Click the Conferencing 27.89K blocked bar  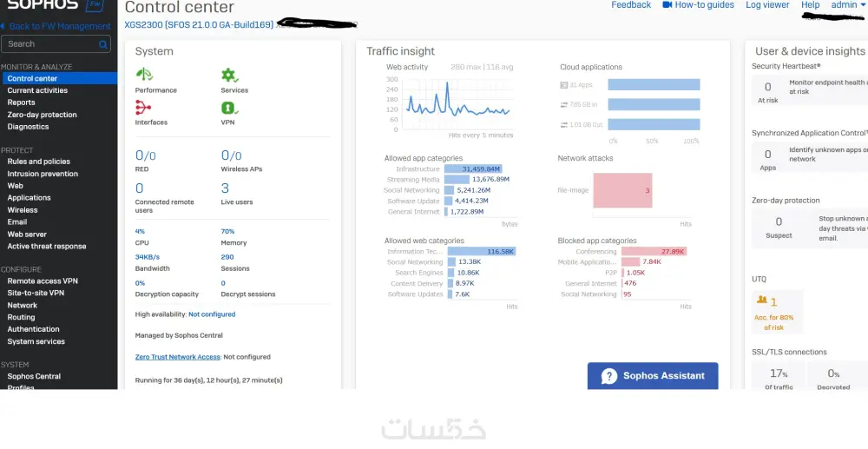[654, 251]
